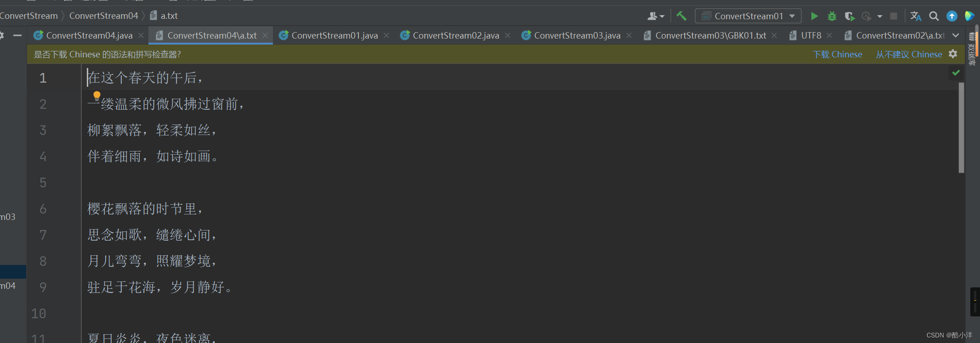Screen dimensions: 980x343
Task: Click the 下载 Chinese link
Action: click(x=838, y=54)
